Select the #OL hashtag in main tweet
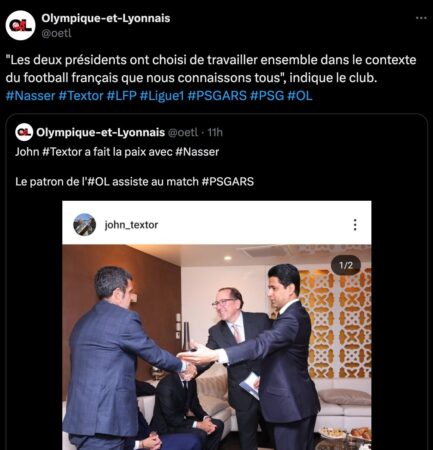 tap(300, 96)
